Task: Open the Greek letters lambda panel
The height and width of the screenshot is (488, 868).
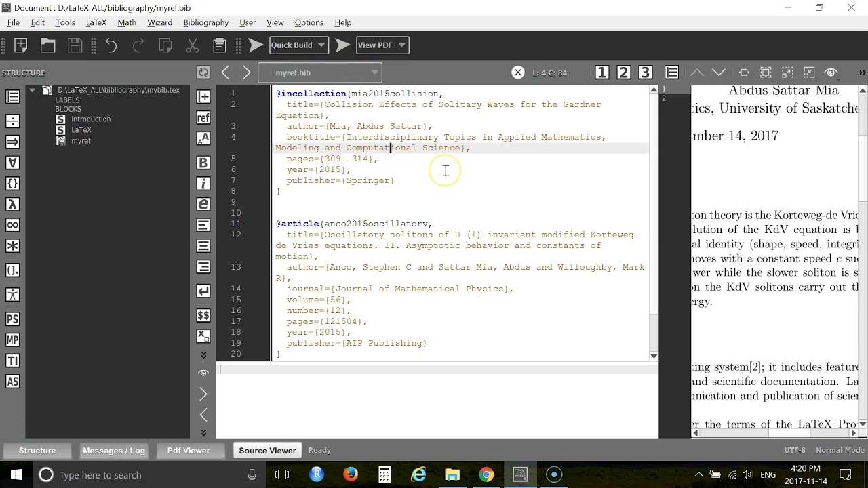Action: [12, 204]
